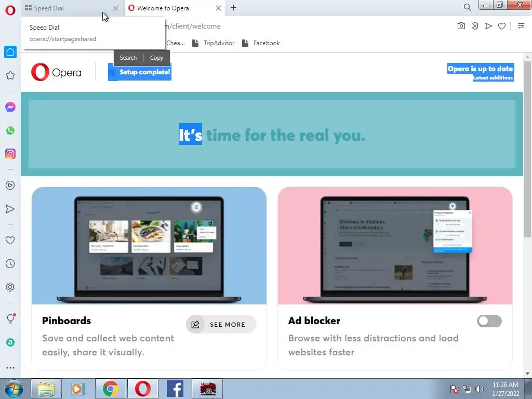Open the Action Center flag icon
Image resolution: width=532 pixels, height=399 pixels.
(454, 389)
